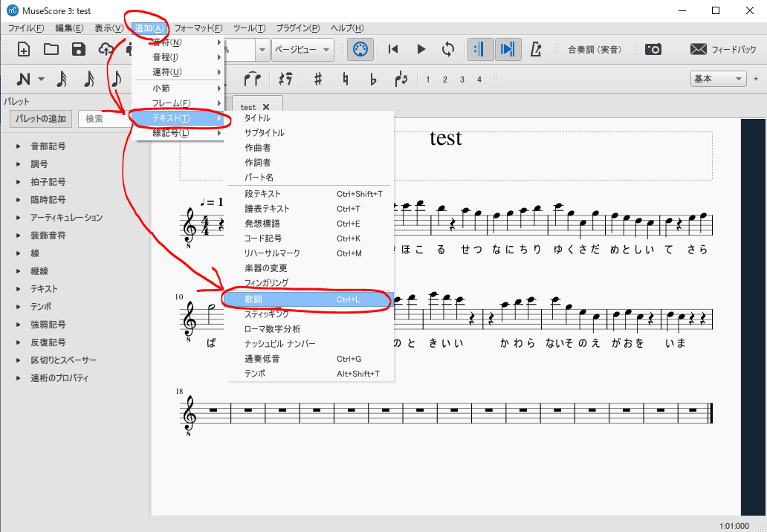Open a score file with the folder icon

[x=51, y=49]
